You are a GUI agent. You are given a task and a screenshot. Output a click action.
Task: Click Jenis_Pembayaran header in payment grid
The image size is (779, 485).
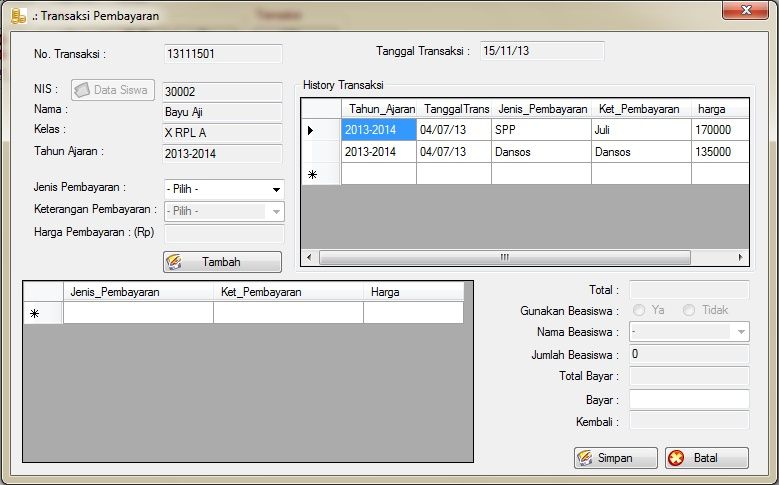click(138, 292)
